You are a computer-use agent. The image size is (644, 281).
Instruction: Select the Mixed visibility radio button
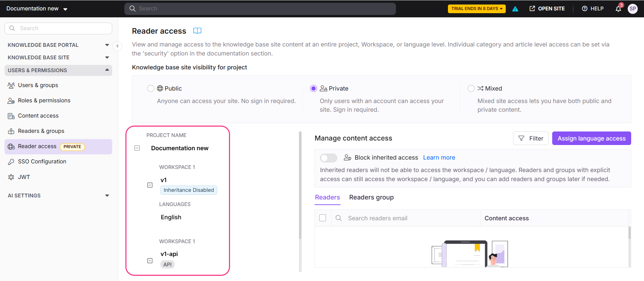(x=471, y=88)
